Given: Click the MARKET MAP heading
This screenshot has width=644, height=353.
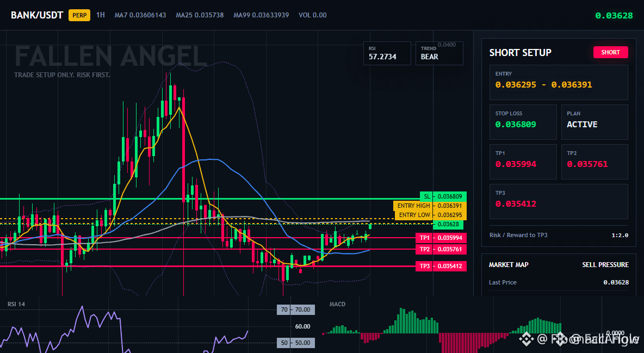Looking at the screenshot, I should coord(509,265).
